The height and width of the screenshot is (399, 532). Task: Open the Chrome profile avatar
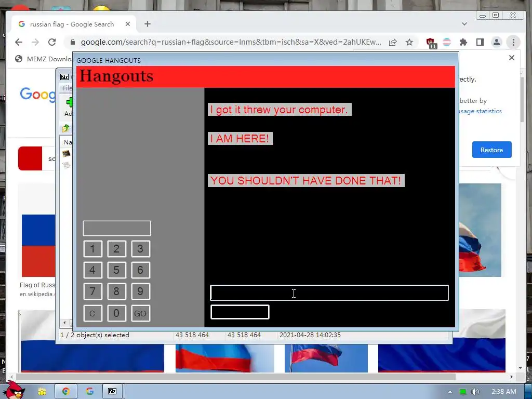click(x=497, y=42)
